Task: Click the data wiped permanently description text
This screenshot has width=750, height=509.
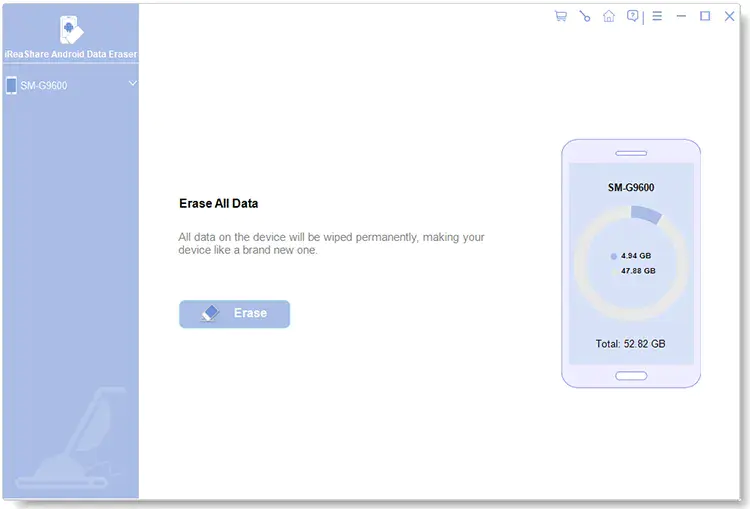Action: point(331,243)
